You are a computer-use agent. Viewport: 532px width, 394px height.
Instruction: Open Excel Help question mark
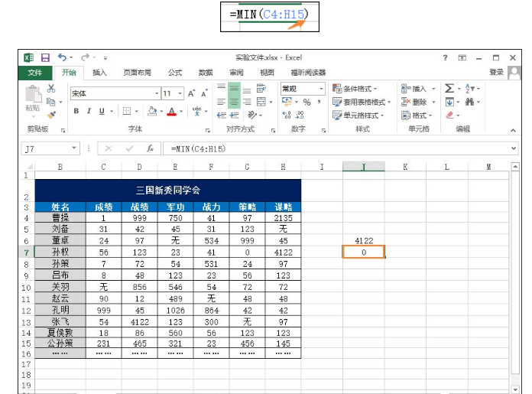(x=445, y=57)
